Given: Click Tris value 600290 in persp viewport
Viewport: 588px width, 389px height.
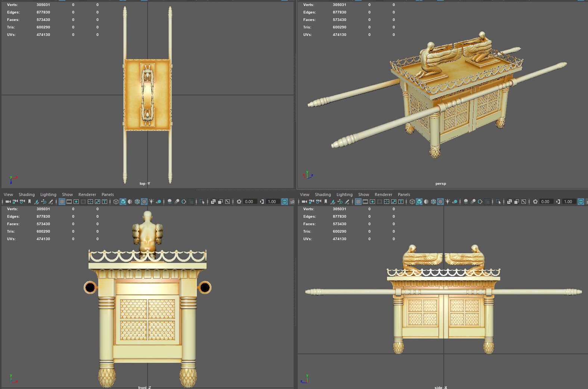Looking at the screenshot, I should pos(340,27).
